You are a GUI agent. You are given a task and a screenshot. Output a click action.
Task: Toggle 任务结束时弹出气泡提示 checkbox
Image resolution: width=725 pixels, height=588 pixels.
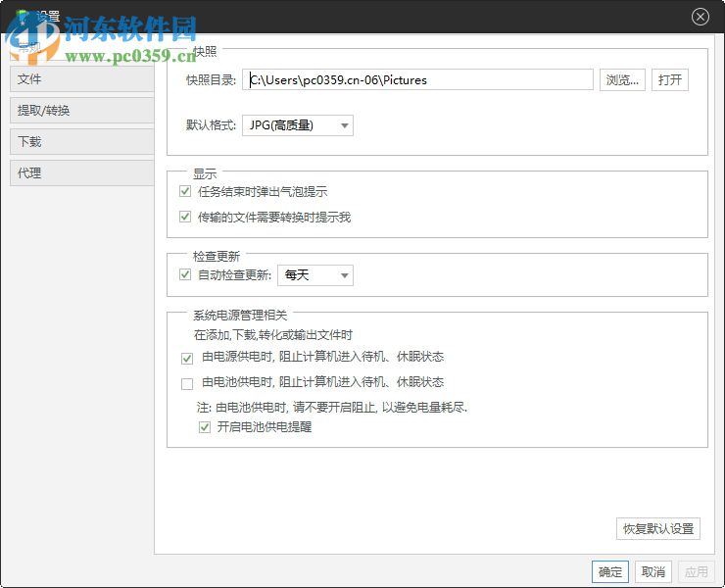click(185, 191)
